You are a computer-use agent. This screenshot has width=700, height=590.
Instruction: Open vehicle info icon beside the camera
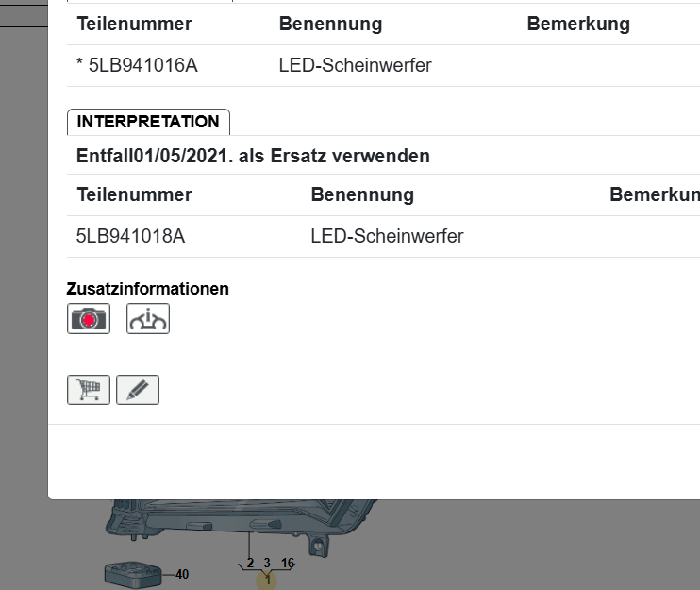coord(148,319)
